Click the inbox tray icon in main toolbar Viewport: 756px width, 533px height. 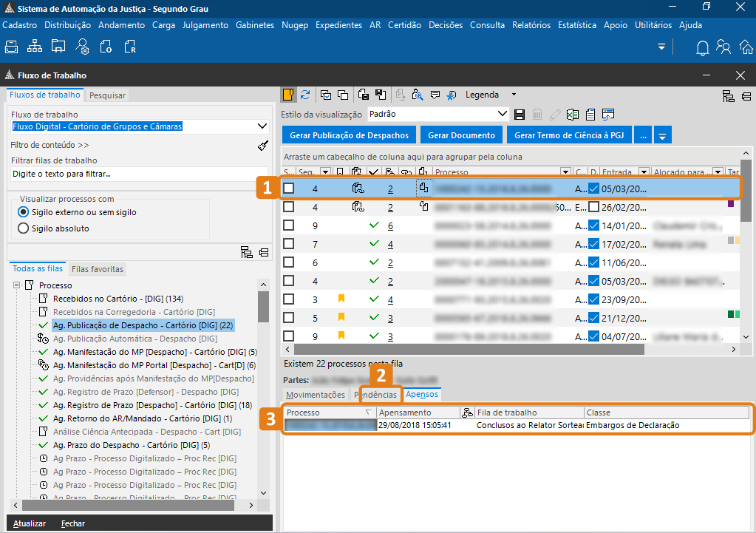(x=12, y=47)
